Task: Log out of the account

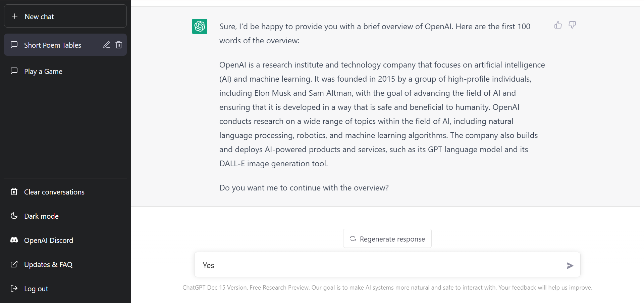Action: pos(36,289)
